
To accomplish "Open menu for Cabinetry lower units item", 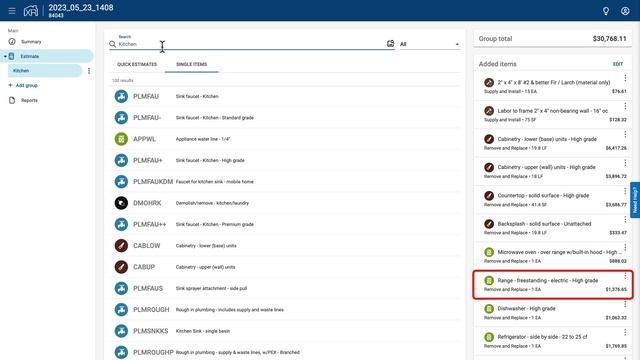I will coord(625,134).
